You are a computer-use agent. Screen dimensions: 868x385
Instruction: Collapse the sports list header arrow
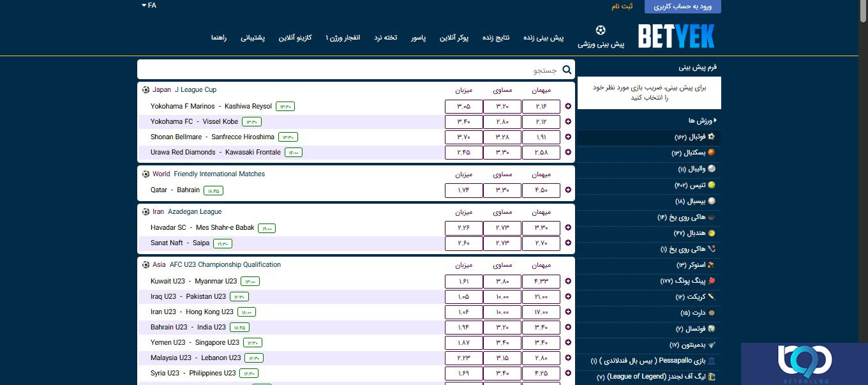point(715,121)
